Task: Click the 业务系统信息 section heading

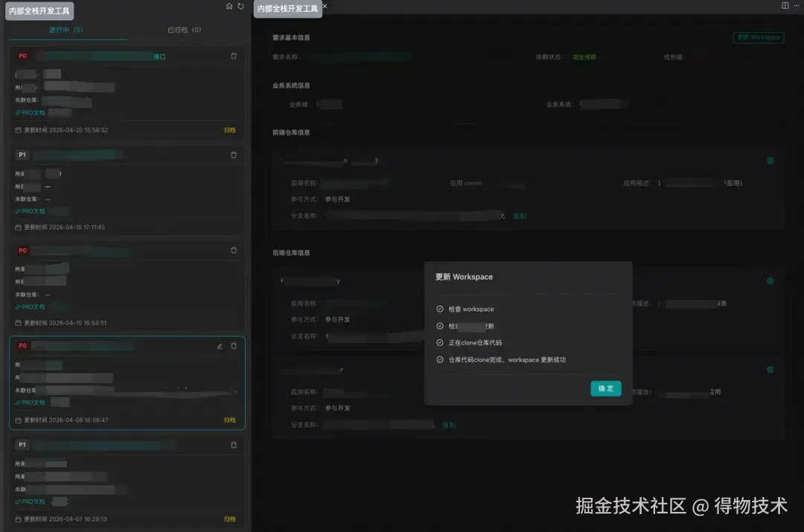Action: [x=291, y=86]
